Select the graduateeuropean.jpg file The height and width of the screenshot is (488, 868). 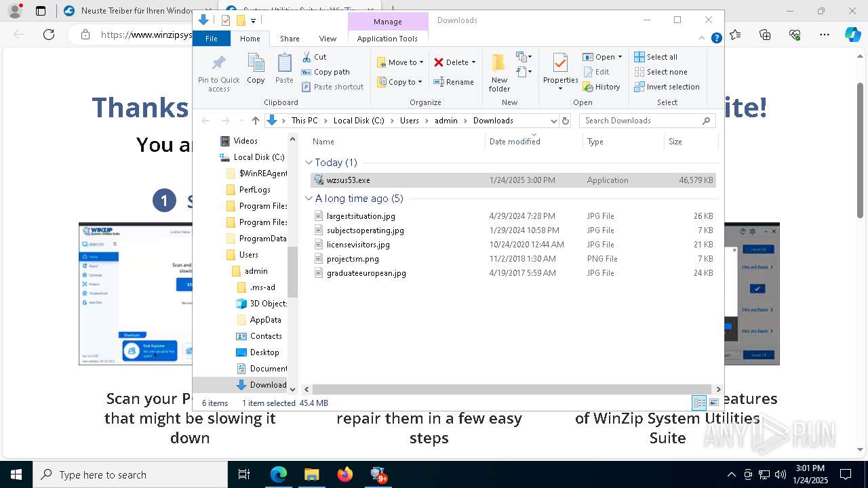(x=513, y=273)
